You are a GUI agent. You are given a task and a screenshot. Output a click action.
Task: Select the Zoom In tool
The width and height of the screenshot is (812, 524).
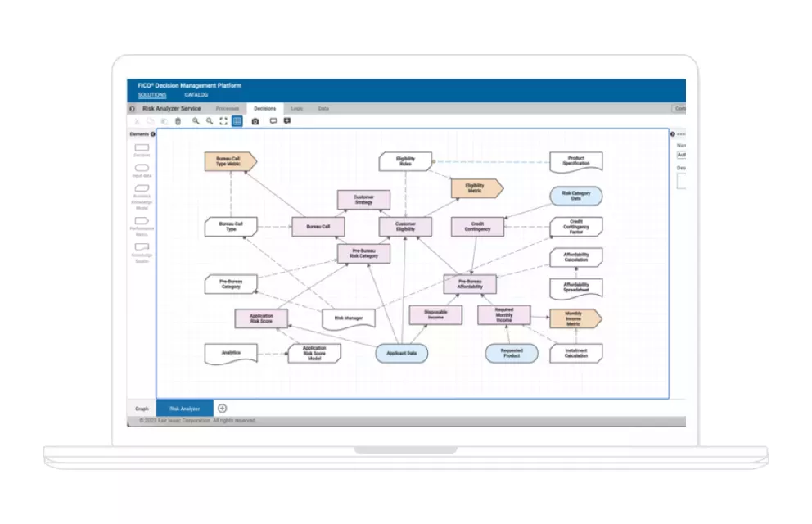tap(194, 121)
